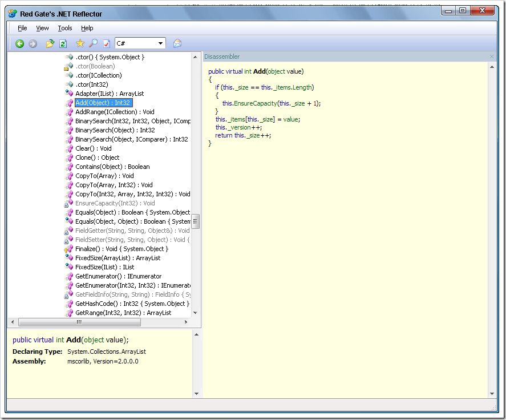Click the icon beside Clear() : Void
The height and width of the screenshot is (420, 506).
coord(69,148)
